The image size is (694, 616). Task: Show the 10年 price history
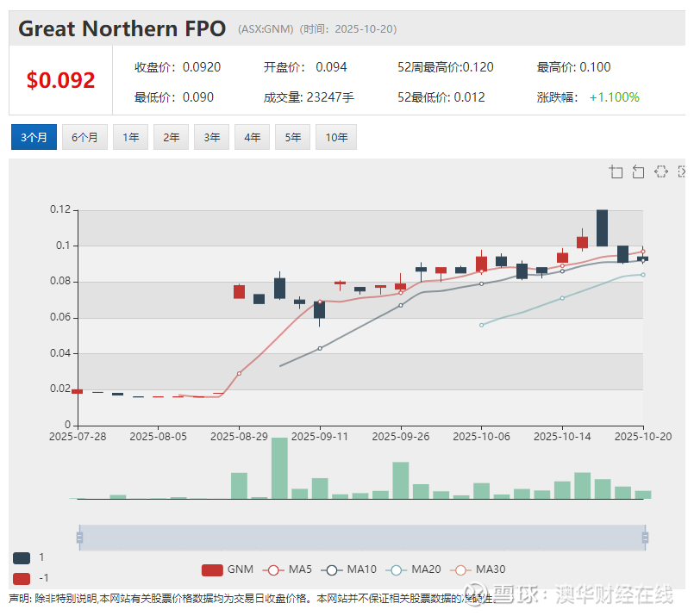(336, 137)
